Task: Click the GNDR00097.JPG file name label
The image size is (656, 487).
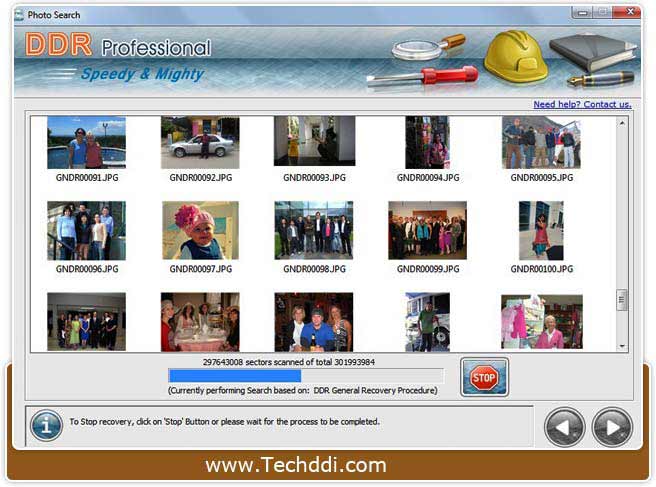Action: (201, 269)
